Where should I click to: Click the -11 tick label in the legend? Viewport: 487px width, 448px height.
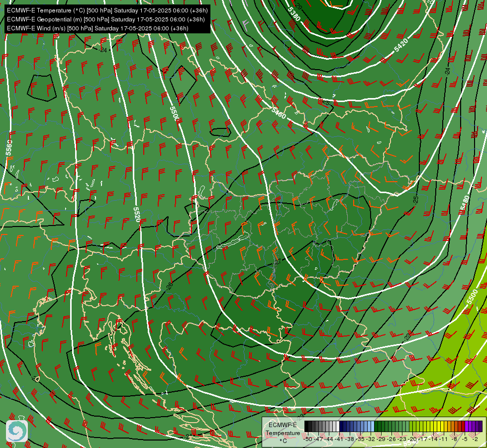[444, 439]
